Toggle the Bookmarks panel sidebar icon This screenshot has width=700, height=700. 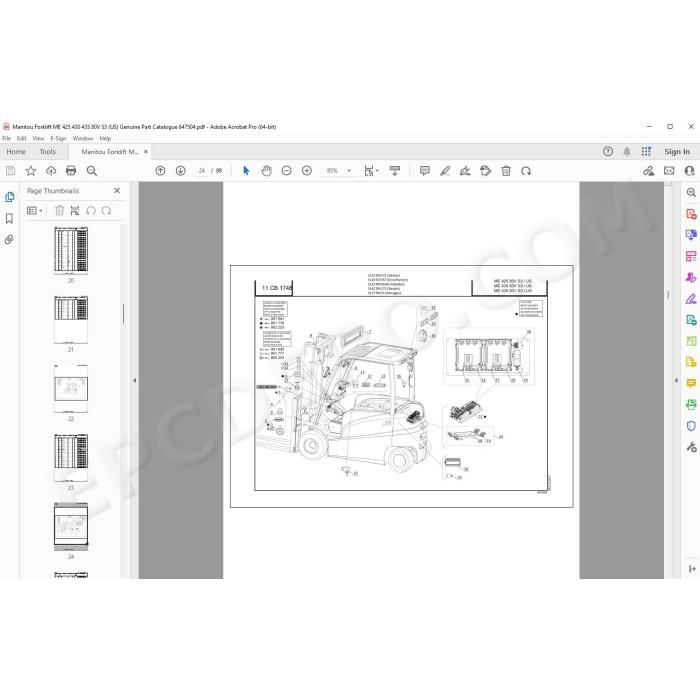coord(9,218)
